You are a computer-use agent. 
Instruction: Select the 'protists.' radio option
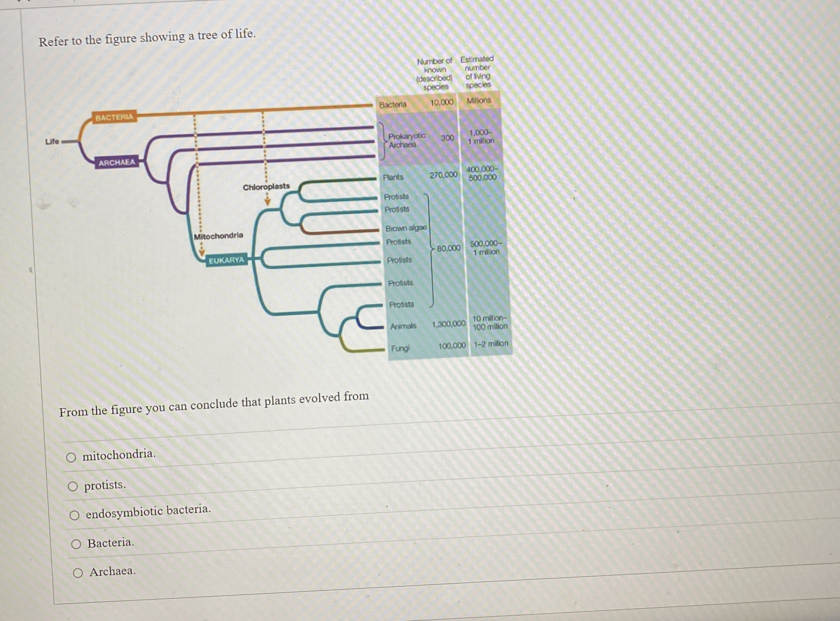click(73, 486)
